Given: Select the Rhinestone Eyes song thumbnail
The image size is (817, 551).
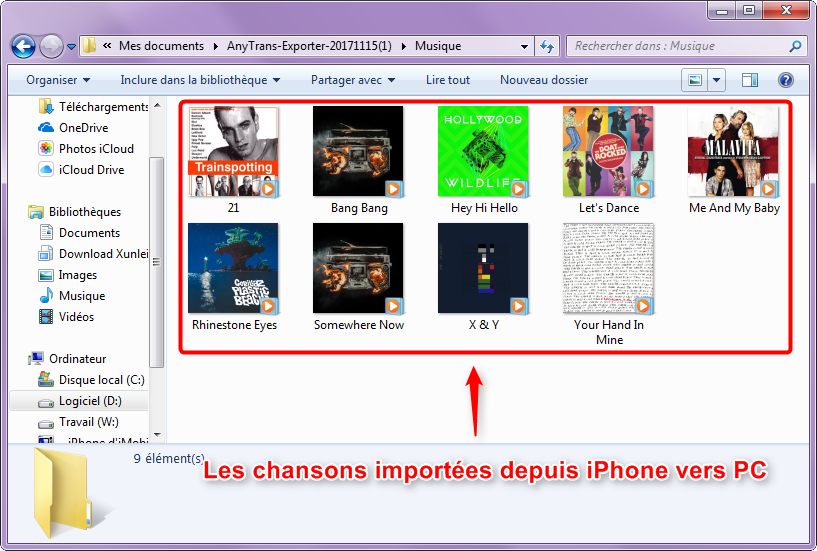Looking at the screenshot, I should 233,268.
